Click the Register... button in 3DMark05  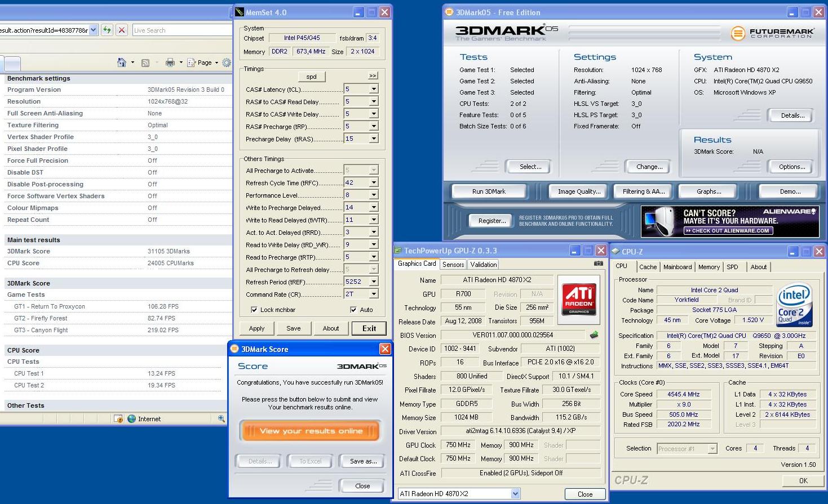pos(492,221)
